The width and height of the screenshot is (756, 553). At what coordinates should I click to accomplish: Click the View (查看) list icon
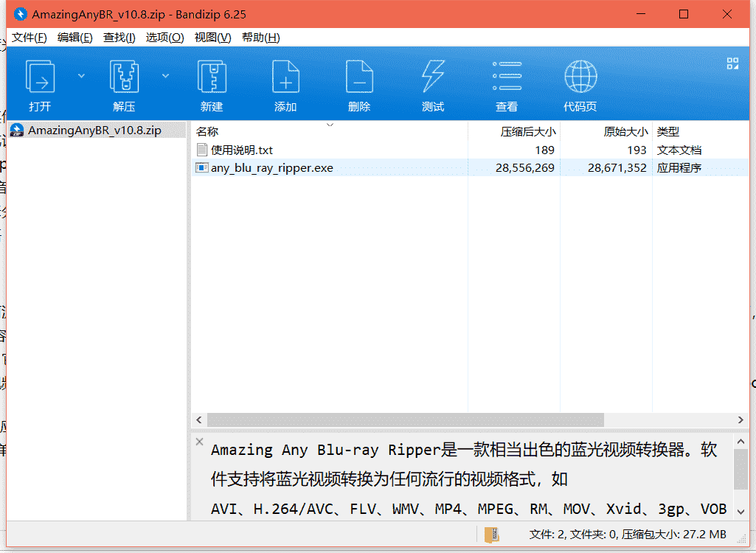pyautogui.click(x=507, y=76)
